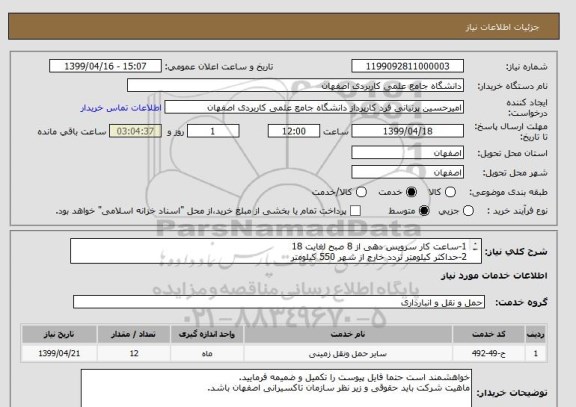Select row number 1 cell
Image resolution: width=576 pixels, height=407 pixels.
click(x=536, y=353)
